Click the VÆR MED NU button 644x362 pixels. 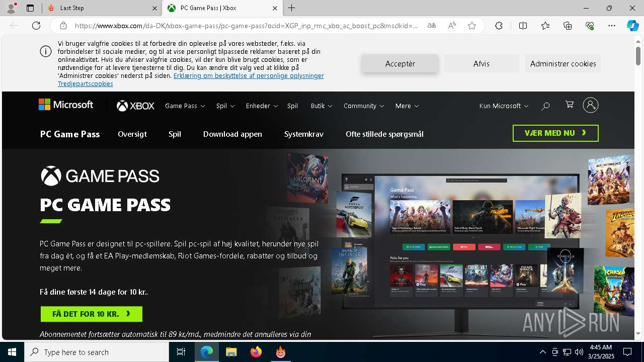click(x=555, y=133)
